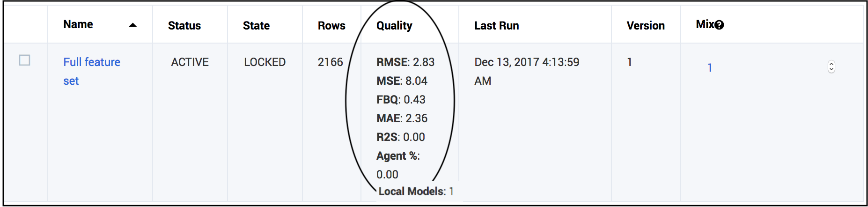Click the Status column header
868x207 pixels.
pos(184,26)
